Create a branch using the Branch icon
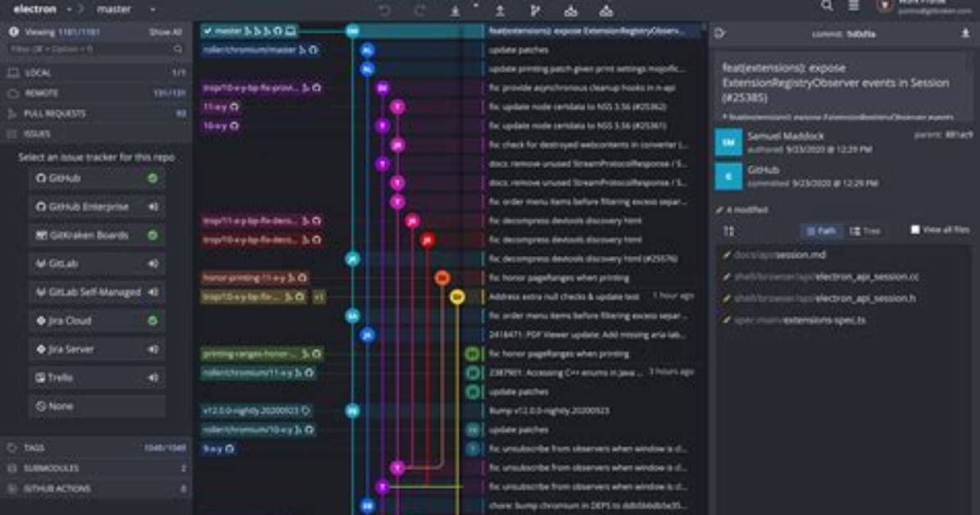 coord(535,10)
